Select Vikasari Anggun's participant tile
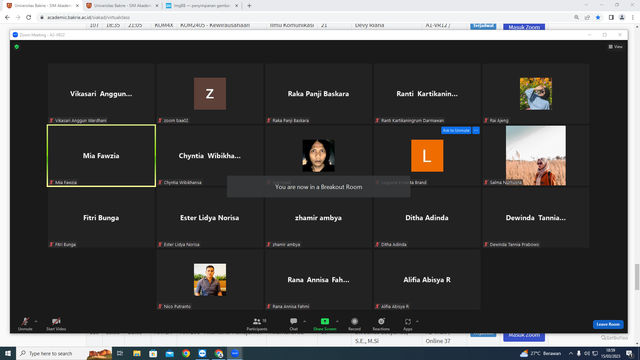640x360 pixels. 101,93
